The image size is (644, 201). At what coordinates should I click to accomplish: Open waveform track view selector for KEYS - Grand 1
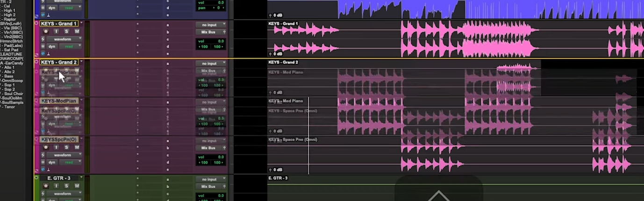click(x=64, y=39)
